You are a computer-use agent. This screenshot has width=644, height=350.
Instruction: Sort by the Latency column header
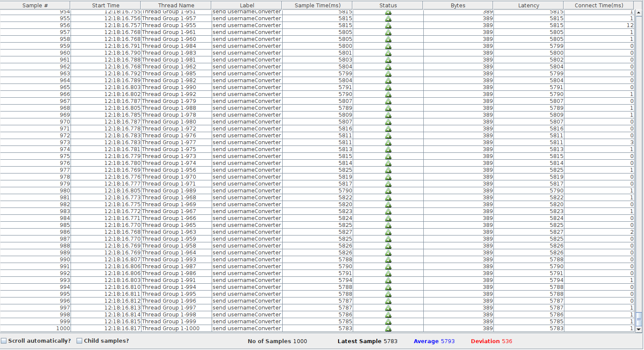click(x=528, y=5)
